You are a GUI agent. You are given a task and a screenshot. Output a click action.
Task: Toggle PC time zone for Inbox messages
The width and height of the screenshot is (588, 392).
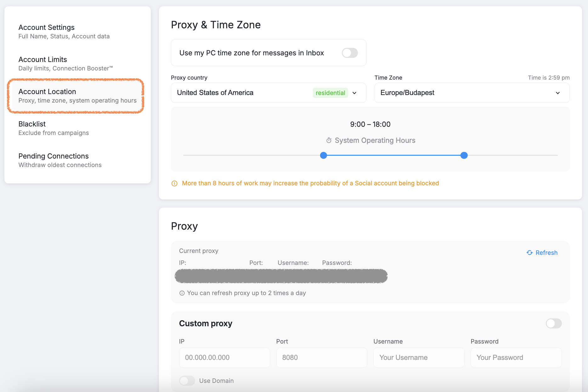tap(350, 53)
